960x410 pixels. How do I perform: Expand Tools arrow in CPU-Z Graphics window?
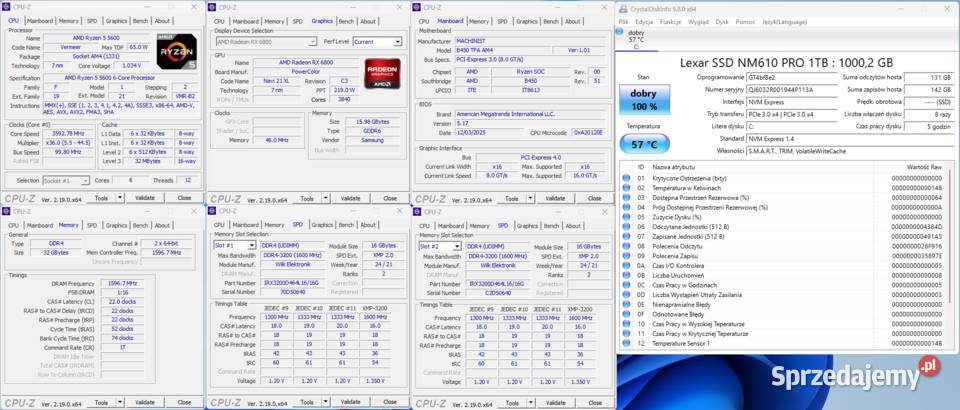click(326, 198)
